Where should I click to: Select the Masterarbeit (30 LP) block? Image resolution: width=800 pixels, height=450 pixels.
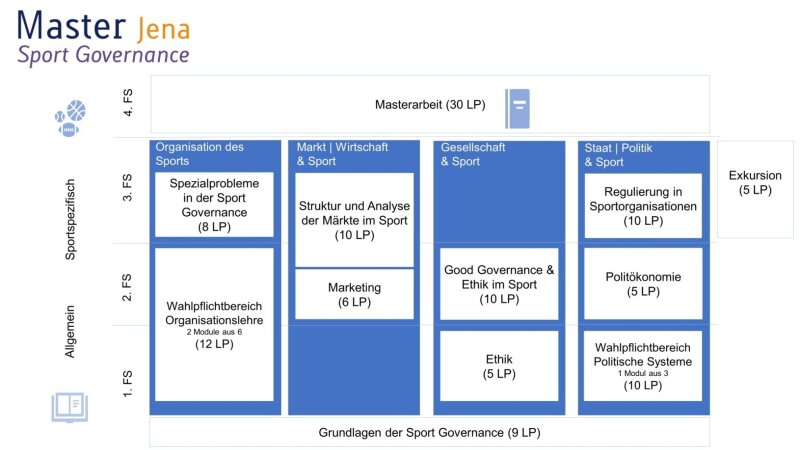tap(430, 105)
